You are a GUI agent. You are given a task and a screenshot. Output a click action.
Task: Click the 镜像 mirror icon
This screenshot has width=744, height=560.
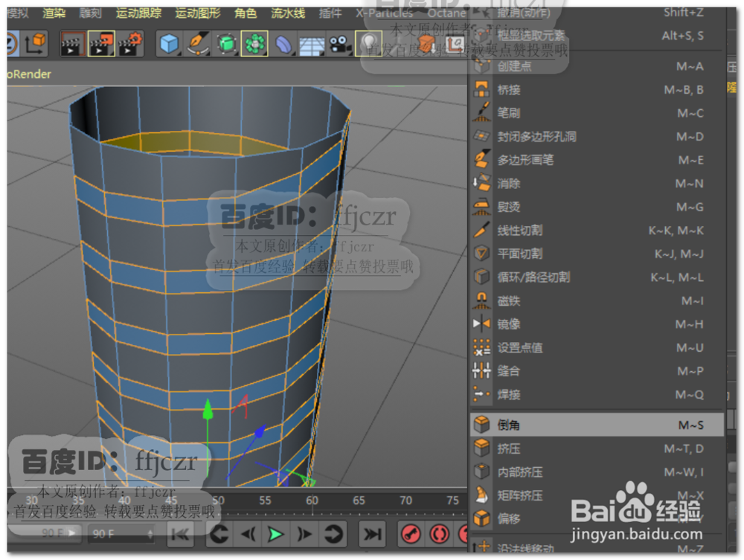(481, 324)
